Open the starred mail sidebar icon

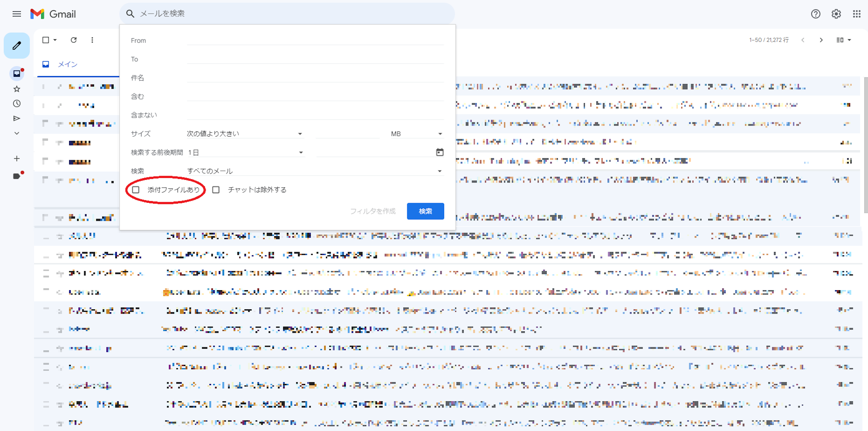[17, 89]
